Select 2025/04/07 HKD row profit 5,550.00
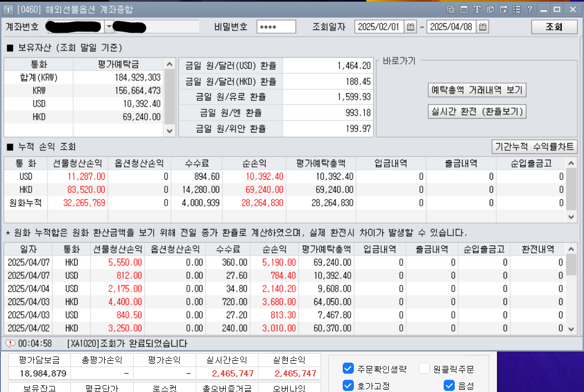This screenshot has height=392, width=584. pos(125,262)
